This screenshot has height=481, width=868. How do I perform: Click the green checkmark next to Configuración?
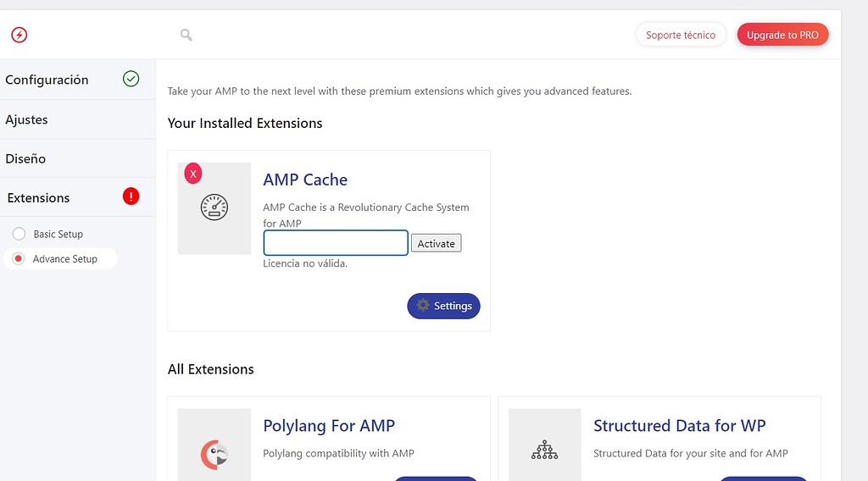point(131,79)
